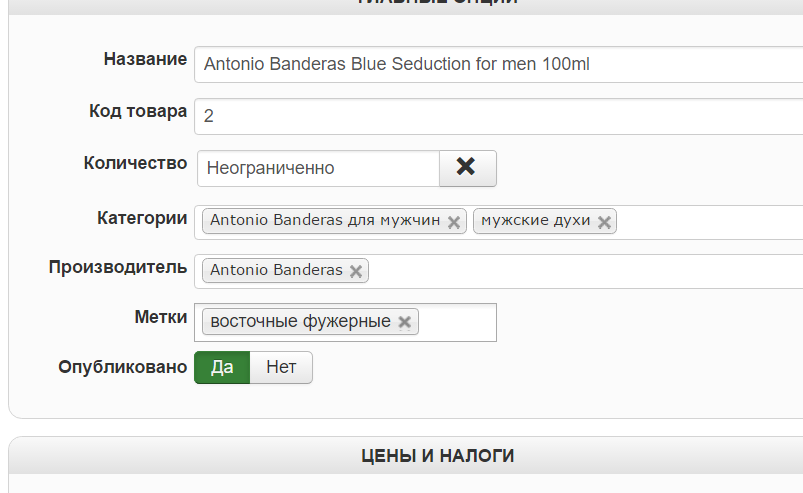Click the Опубликовано field label

tap(123, 367)
